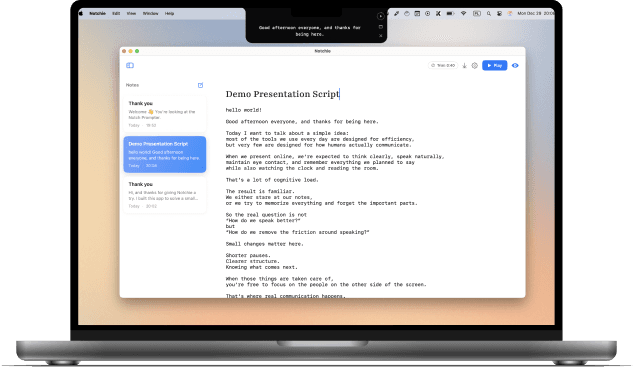This screenshot has width=633, height=367.
Task: Click the date and time in menu bar
Action: pyautogui.click(x=536, y=13)
